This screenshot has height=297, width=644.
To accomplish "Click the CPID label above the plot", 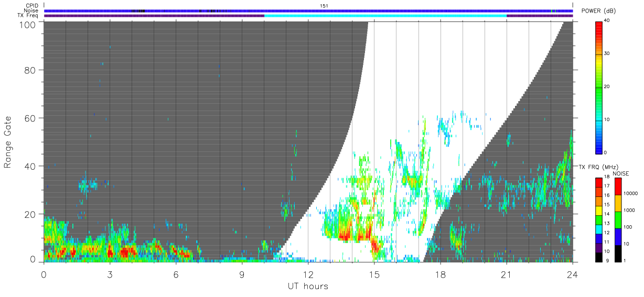I will (31, 6).
